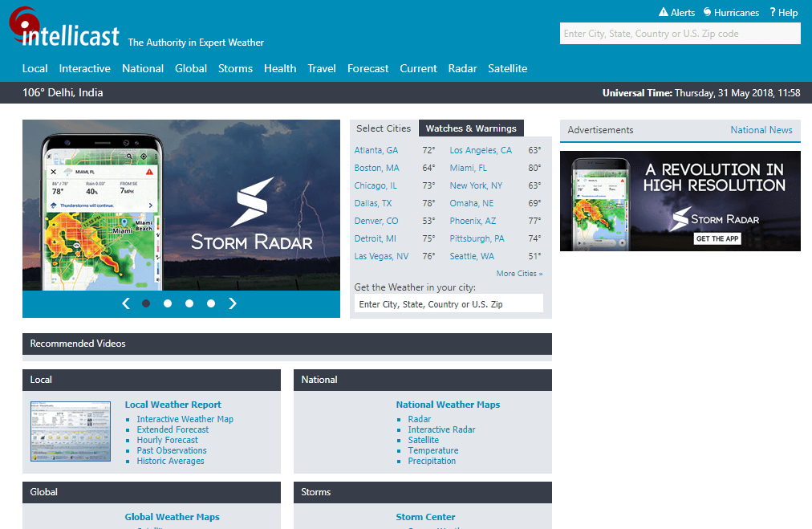Viewport: 812px width, 529px height.
Task: Select the fourth carousel dot
Action: (211, 303)
